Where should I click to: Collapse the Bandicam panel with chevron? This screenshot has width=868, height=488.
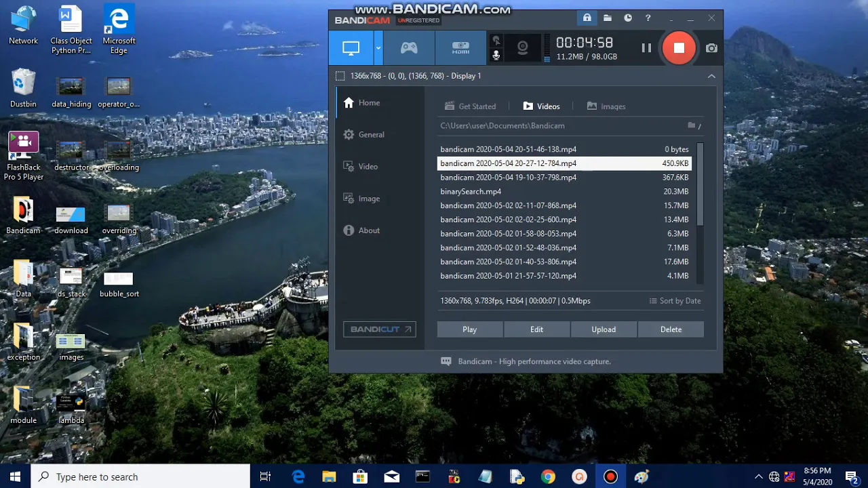coord(711,76)
